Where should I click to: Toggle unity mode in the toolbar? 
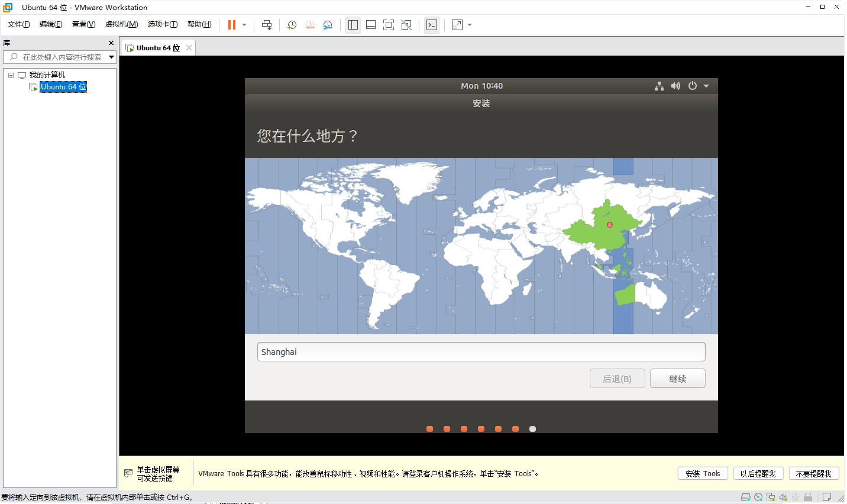[x=406, y=25]
